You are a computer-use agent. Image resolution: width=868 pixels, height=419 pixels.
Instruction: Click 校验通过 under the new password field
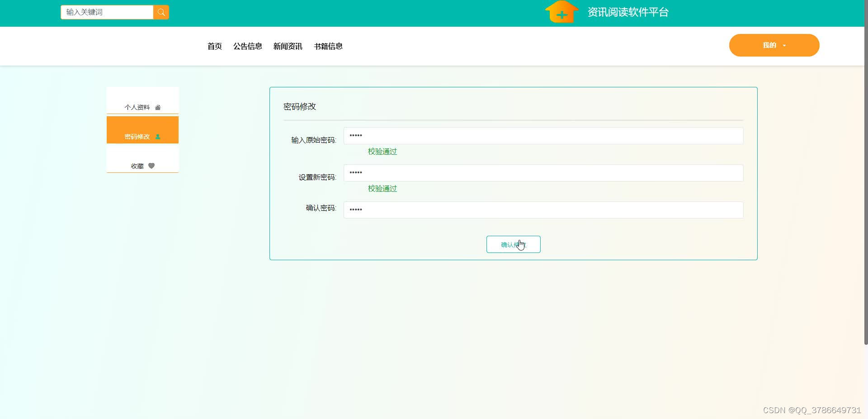[x=382, y=189]
